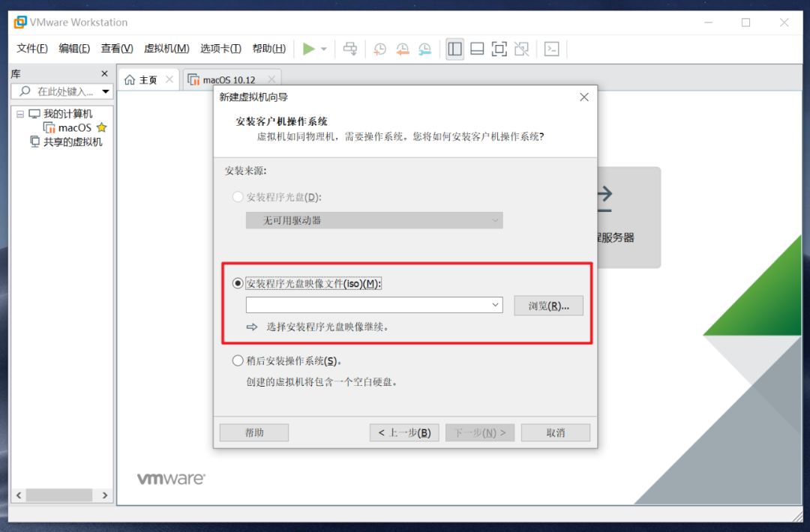Open the 编辑(E) menu
This screenshot has width=810, height=532.
74,49
